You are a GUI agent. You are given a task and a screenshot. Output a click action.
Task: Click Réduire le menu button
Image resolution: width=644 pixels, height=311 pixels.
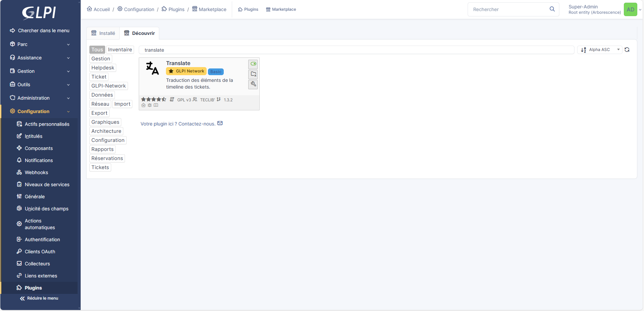39,298
